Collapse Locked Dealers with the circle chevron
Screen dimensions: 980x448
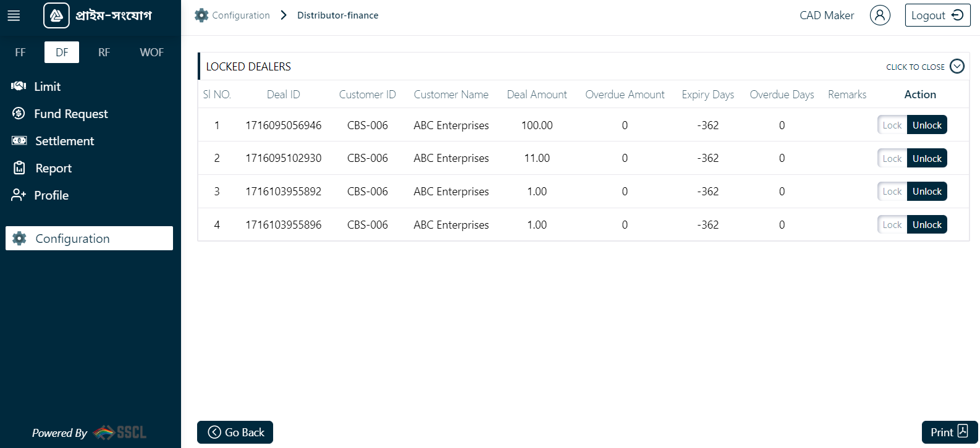pos(957,66)
